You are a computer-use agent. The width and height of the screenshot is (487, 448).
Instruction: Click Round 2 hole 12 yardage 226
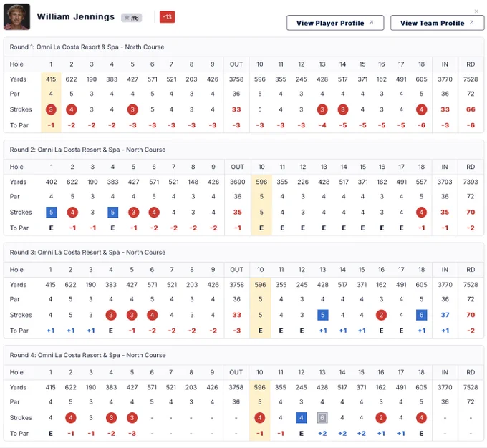coord(303,182)
